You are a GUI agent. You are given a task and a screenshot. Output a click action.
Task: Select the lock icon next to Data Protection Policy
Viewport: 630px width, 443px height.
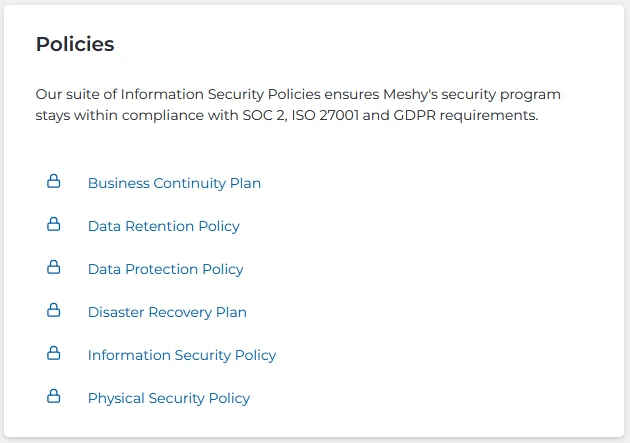pos(54,268)
